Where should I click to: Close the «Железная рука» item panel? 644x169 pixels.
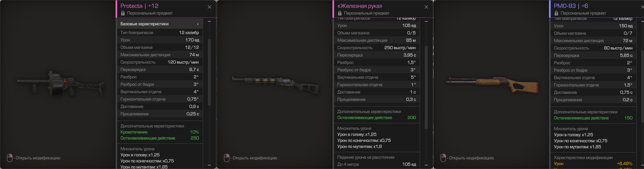click(426, 7)
